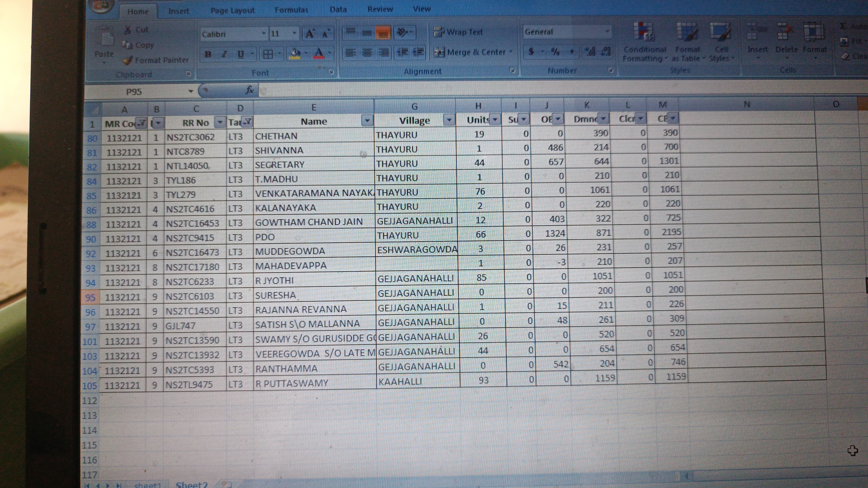This screenshot has width=868, height=488.
Task: Toggle Wrap Text
Action: [x=458, y=32]
